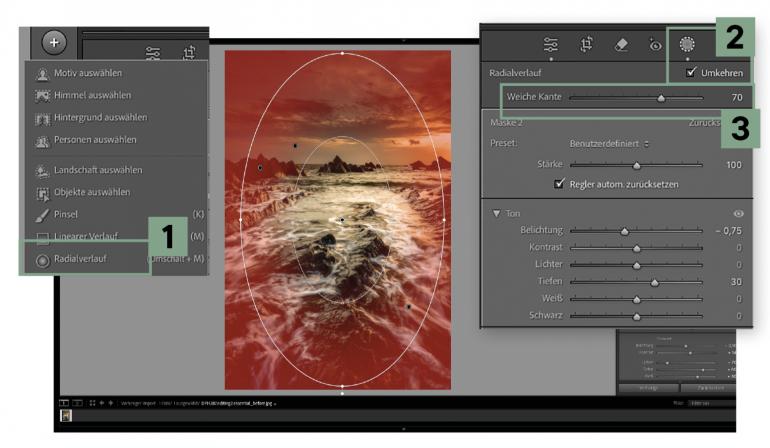The image size is (770, 448).
Task: Click the Schwarz value 0
Action: (739, 315)
